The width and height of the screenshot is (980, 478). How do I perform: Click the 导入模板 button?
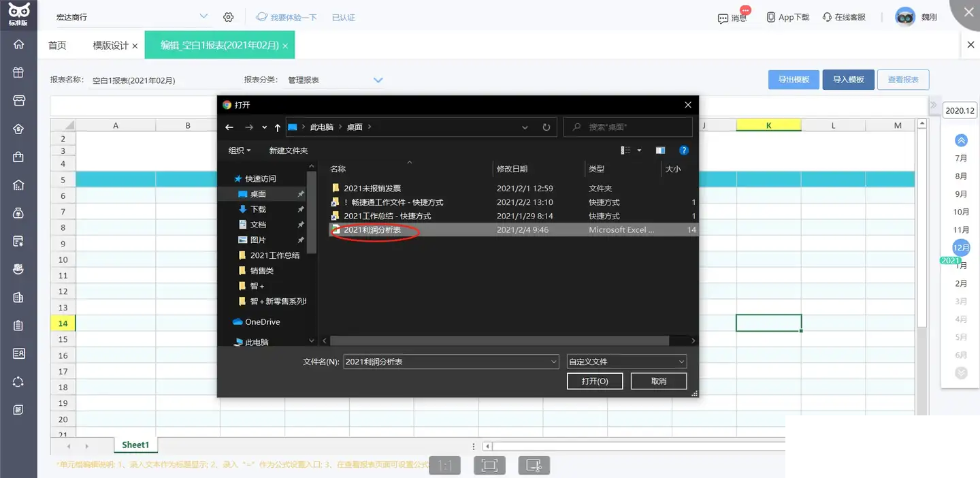pos(848,80)
